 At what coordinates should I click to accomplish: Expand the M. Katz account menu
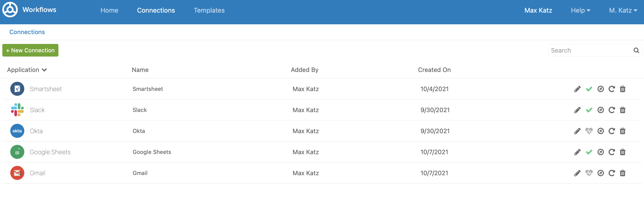click(x=623, y=10)
